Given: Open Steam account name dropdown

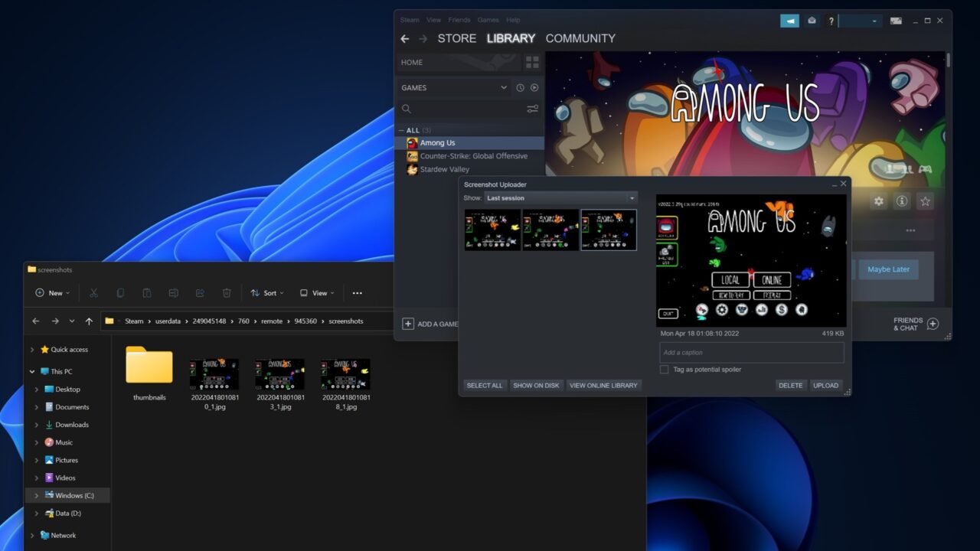Looking at the screenshot, I should point(860,21).
